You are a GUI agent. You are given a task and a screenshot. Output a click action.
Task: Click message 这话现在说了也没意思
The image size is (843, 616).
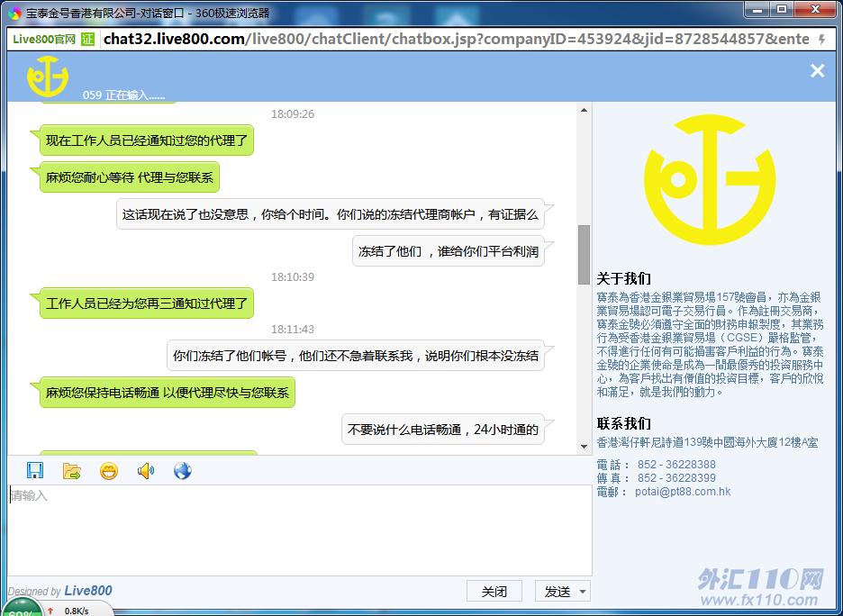(331, 214)
